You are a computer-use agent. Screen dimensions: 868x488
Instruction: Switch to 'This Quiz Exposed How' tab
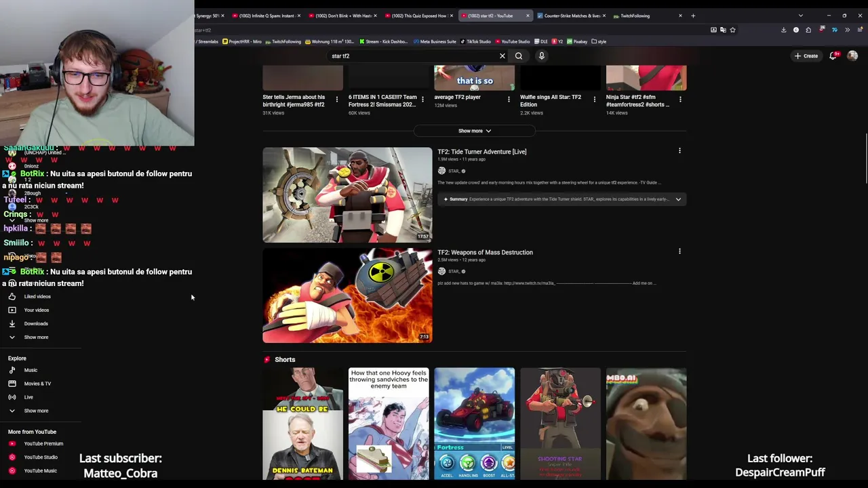click(418, 16)
